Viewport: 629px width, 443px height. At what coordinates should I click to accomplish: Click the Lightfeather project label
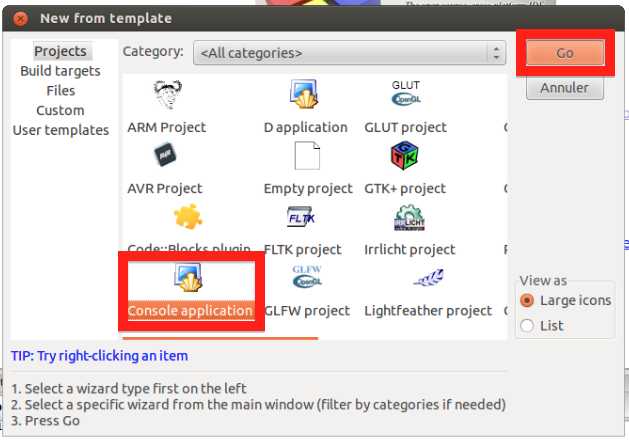(428, 311)
